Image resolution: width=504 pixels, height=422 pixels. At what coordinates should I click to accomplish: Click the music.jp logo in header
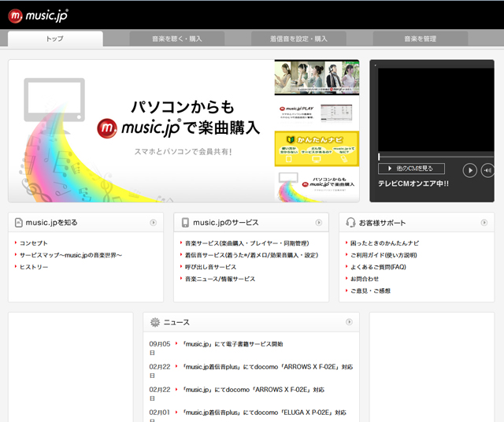pos(38,16)
